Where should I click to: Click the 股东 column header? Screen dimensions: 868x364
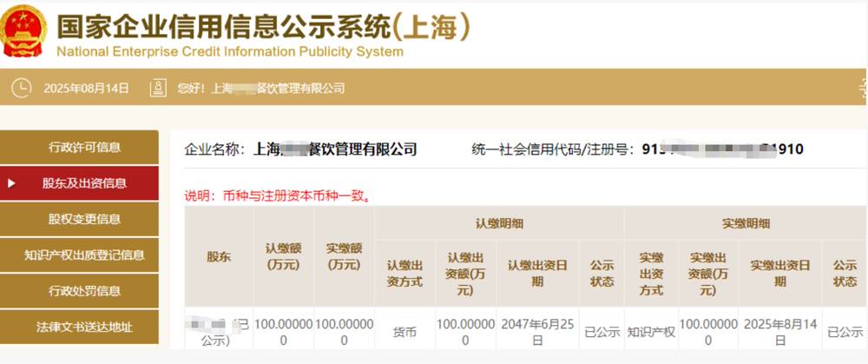coord(219,256)
